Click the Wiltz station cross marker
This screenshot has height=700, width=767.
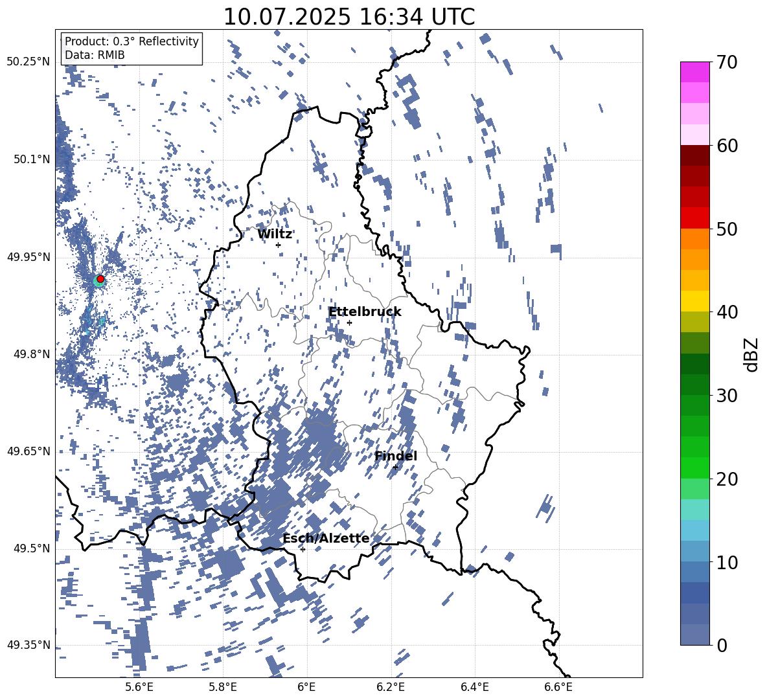tap(279, 245)
